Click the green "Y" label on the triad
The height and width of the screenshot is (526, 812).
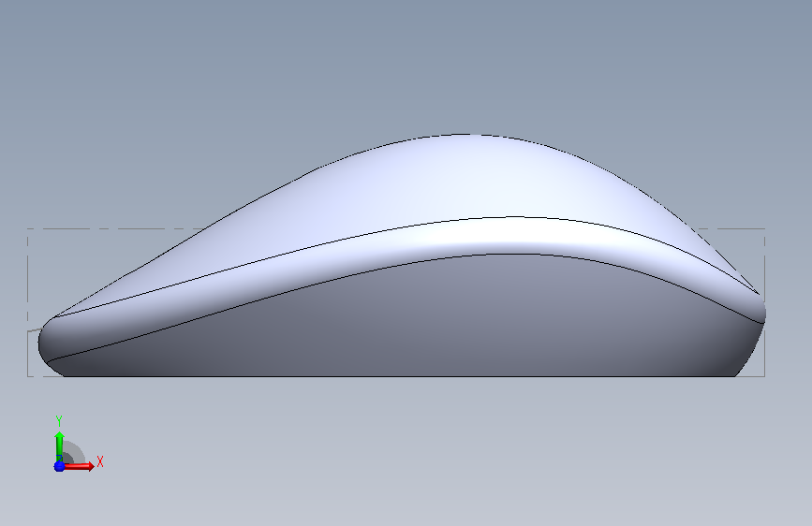coord(59,421)
